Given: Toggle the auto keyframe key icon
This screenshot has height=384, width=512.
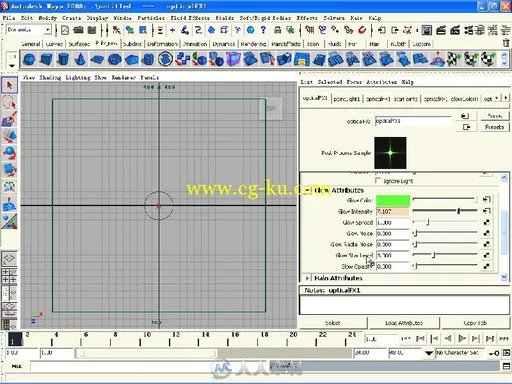Looking at the screenshot, I should (x=494, y=353).
